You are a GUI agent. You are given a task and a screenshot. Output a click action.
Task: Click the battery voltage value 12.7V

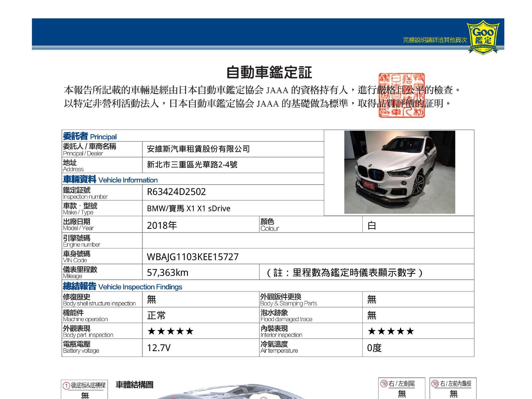[x=159, y=348]
